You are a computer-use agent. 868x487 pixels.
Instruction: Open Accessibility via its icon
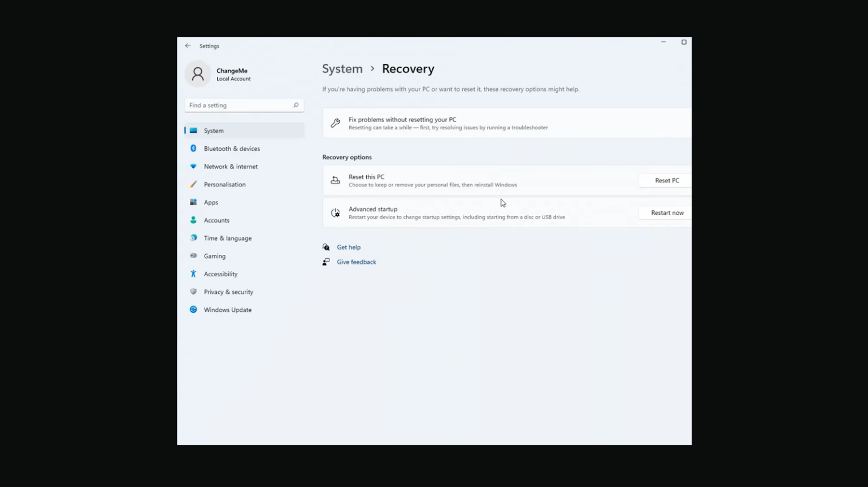(x=194, y=273)
